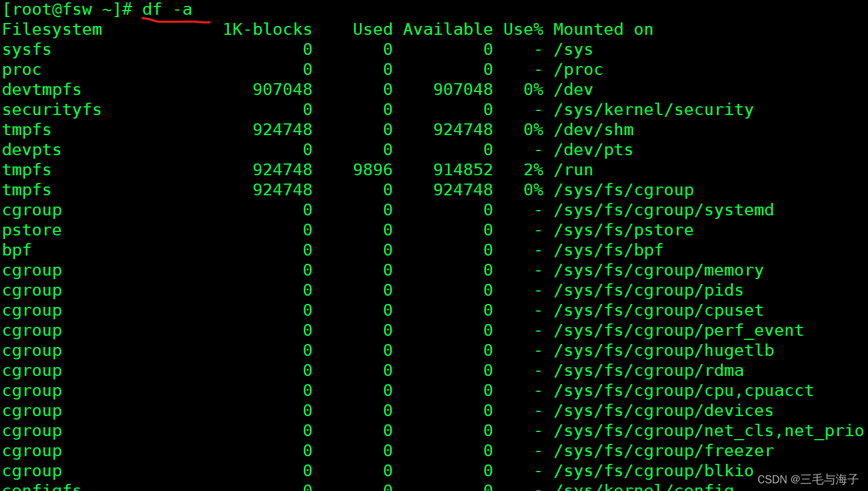The image size is (868, 491).
Task: Click the '/dev/pts' mount point
Action: click(593, 150)
